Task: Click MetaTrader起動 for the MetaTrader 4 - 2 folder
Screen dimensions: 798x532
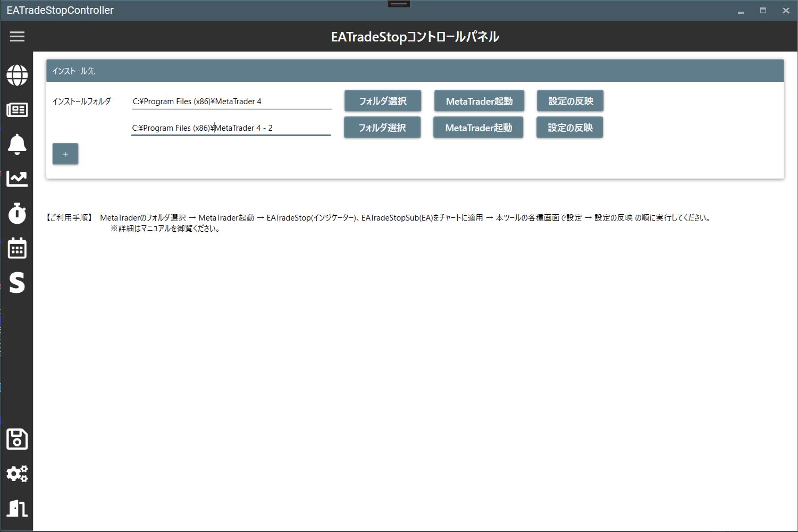Action: (x=478, y=128)
